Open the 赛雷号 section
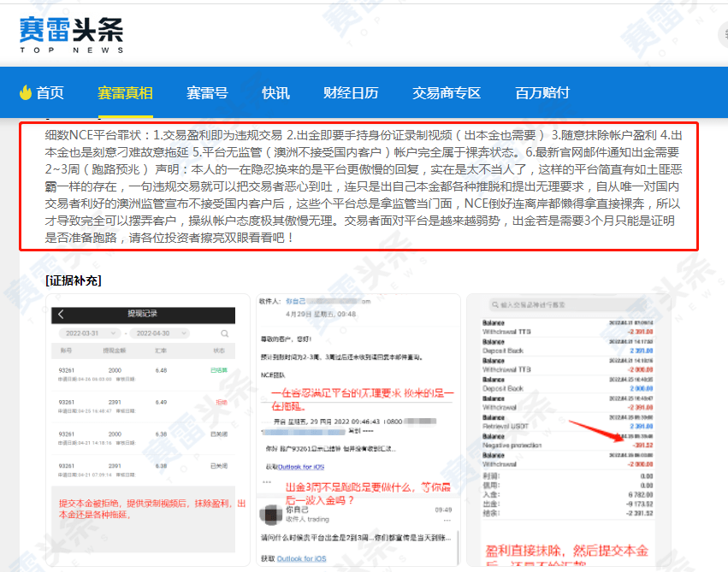Image resolution: width=728 pixels, height=572 pixels. click(207, 93)
